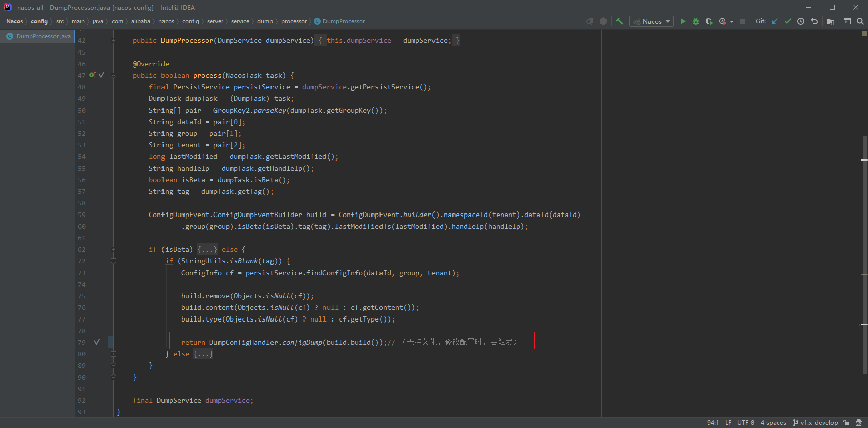Click the editor vertical scrollbar thumb
Screen dimensions: 868x428
(865, 255)
